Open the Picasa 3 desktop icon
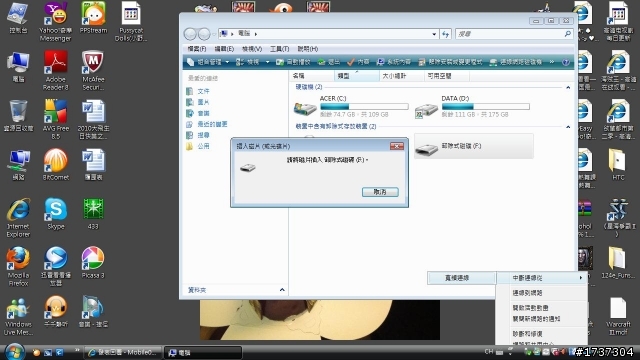This screenshot has height=360, width=640. [x=93, y=262]
